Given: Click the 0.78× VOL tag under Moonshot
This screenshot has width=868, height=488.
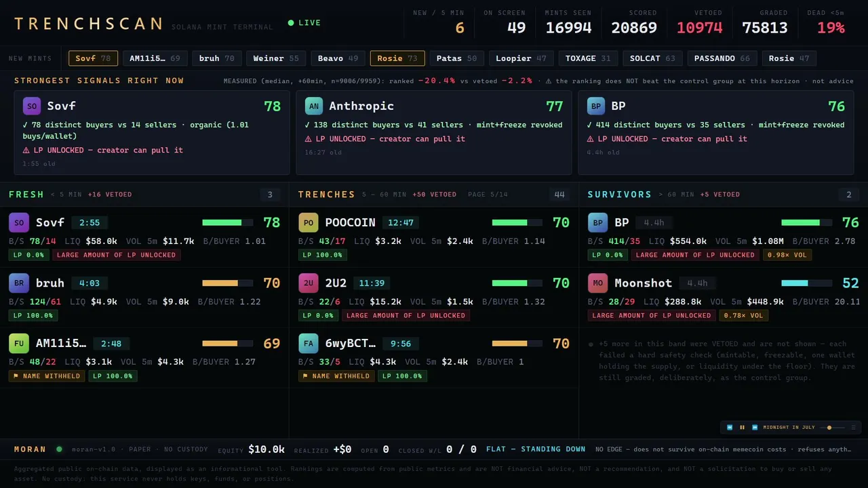Looking at the screenshot, I should click(x=743, y=315).
